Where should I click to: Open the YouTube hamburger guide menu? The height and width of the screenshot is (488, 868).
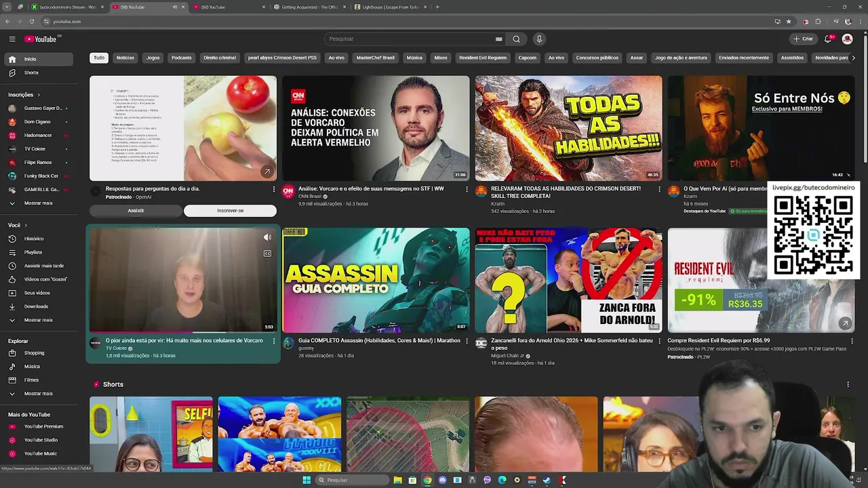(12, 39)
